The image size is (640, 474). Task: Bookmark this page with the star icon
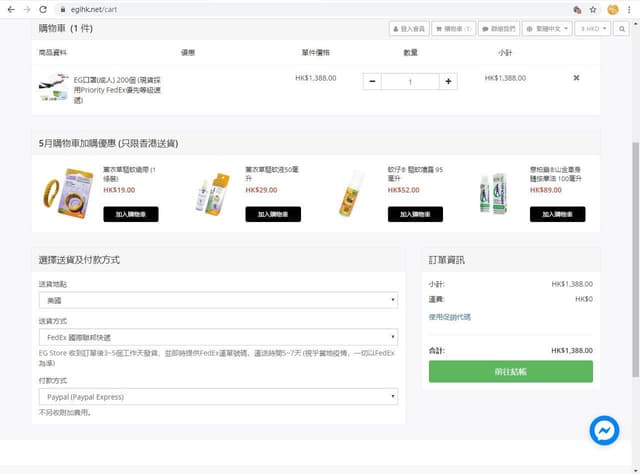click(595, 9)
